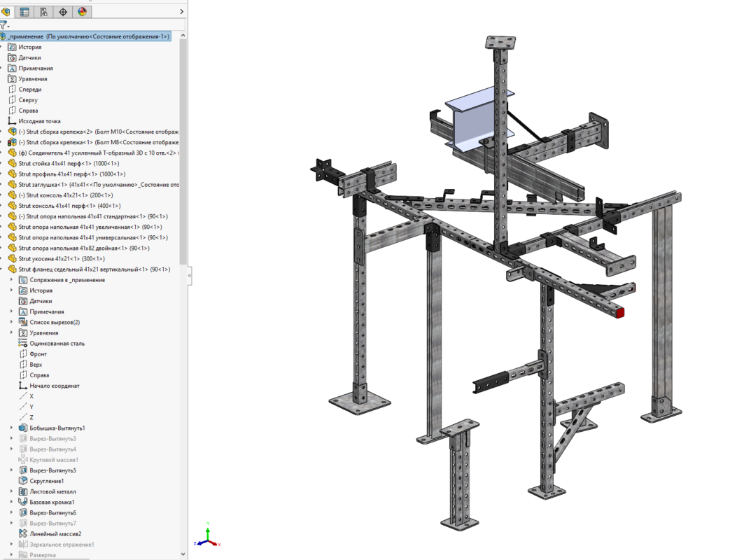730x560 pixels.
Task: Switch to the FeatureManager design tree tab
Action: tap(6, 12)
